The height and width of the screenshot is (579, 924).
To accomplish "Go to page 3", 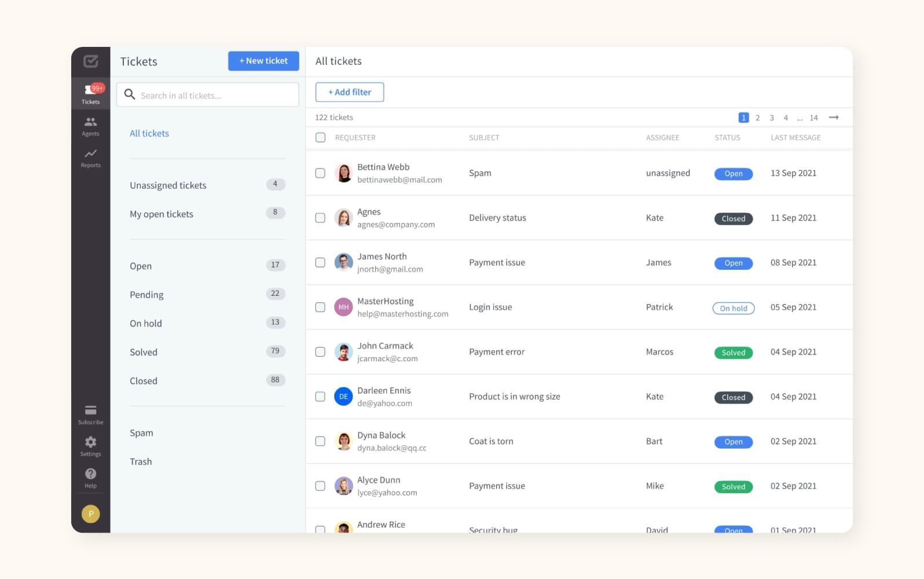I will click(772, 118).
